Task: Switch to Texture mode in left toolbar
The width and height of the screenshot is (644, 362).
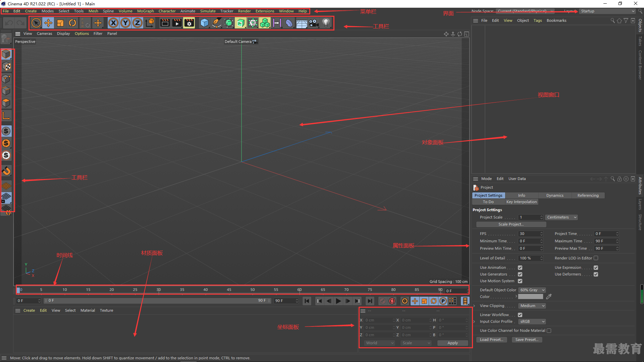Action: pos(6,66)
